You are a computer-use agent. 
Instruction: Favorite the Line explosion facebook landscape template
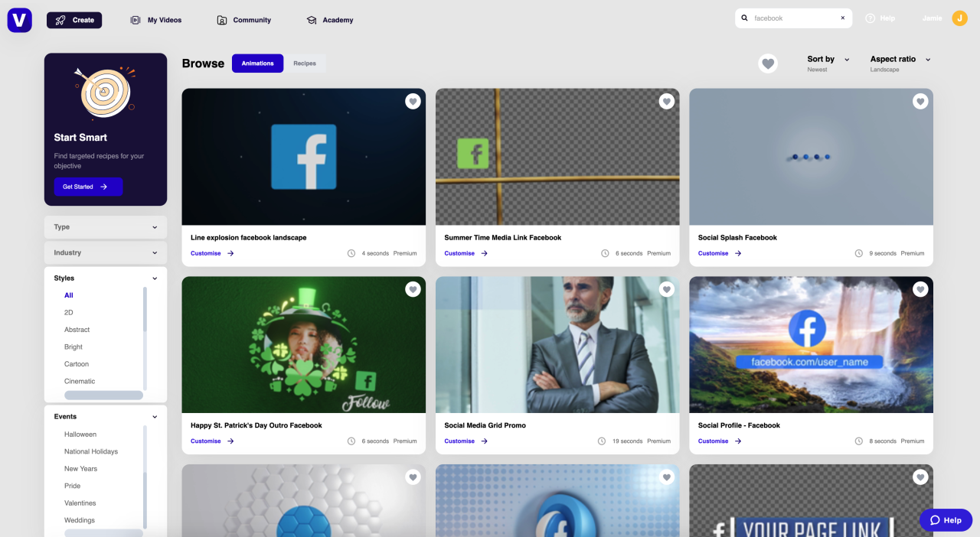click(x=413, y=100)
